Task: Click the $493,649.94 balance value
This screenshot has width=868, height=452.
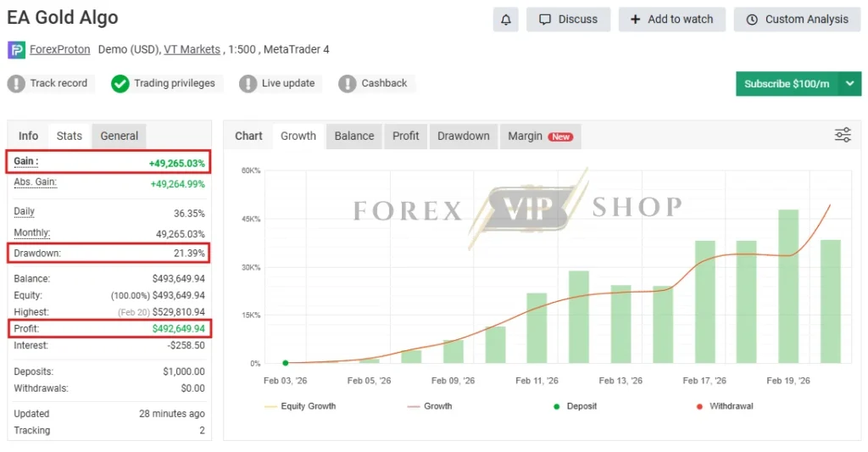Action: click(x=179, y=279)
